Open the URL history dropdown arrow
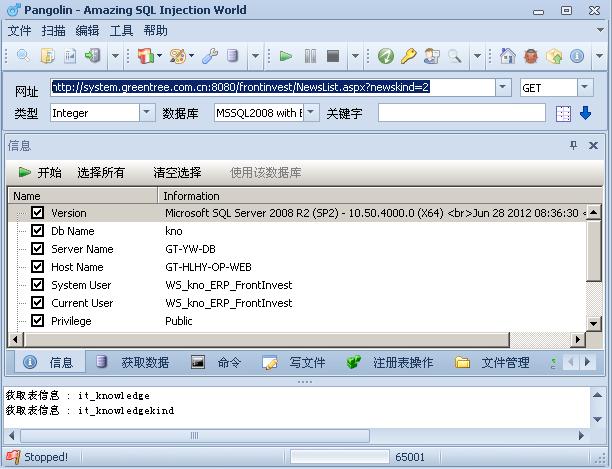 (x=503, y=87)
